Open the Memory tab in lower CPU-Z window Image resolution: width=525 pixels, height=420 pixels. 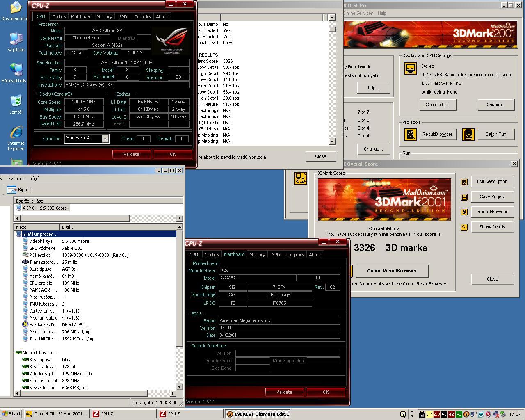click(257, 255)
